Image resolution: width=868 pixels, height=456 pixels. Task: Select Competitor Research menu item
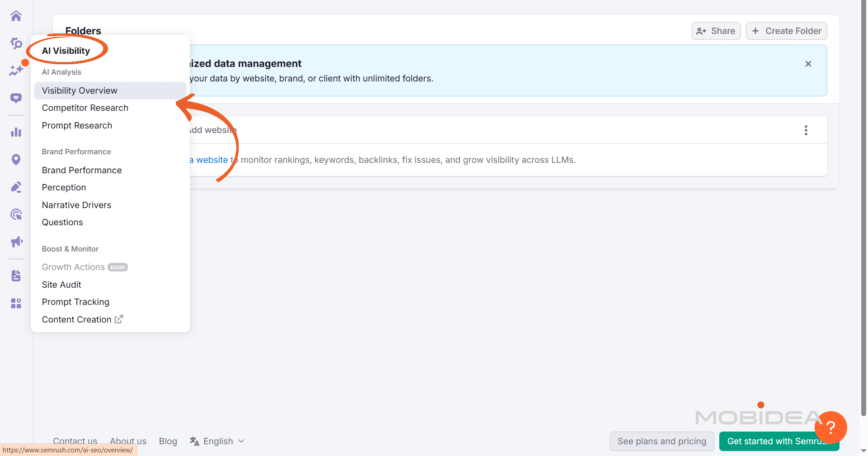click(85, 108)
